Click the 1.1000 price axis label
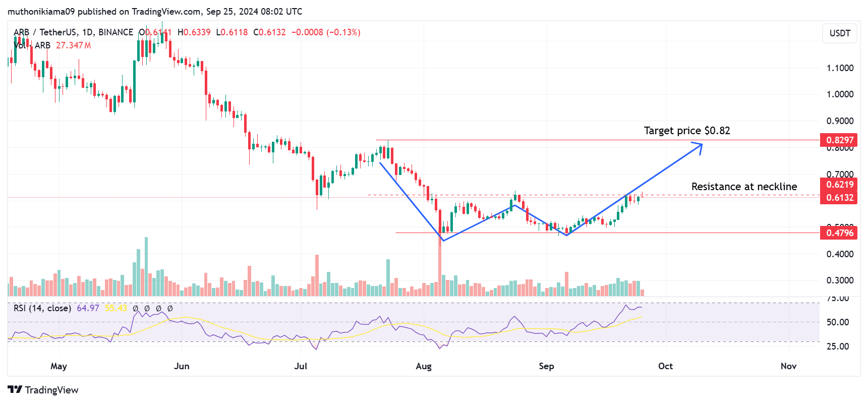 point(840,68)
